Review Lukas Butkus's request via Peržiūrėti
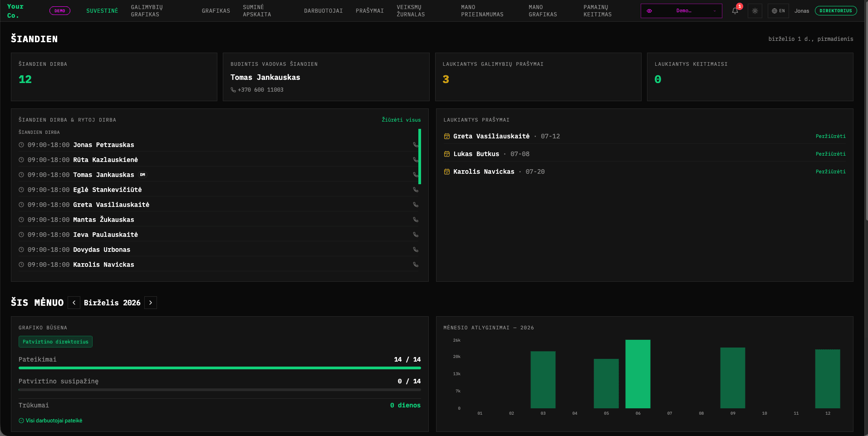 [x=830, y=154]
